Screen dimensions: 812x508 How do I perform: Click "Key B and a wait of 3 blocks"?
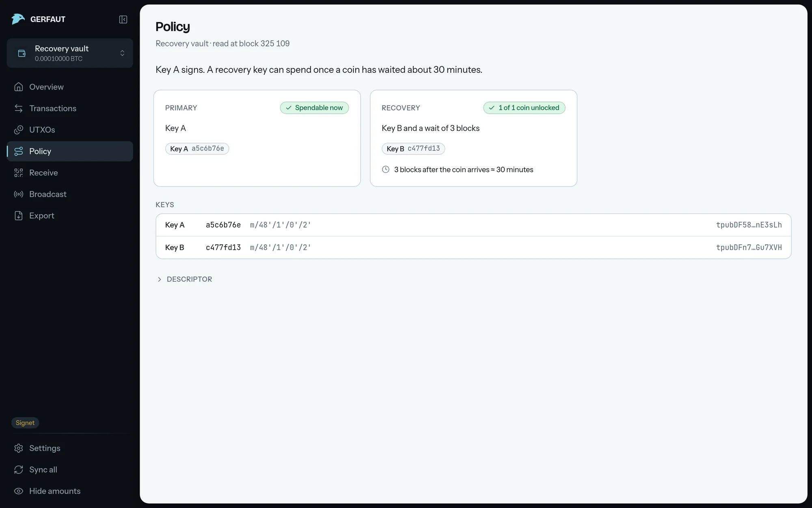coord(430,128)
